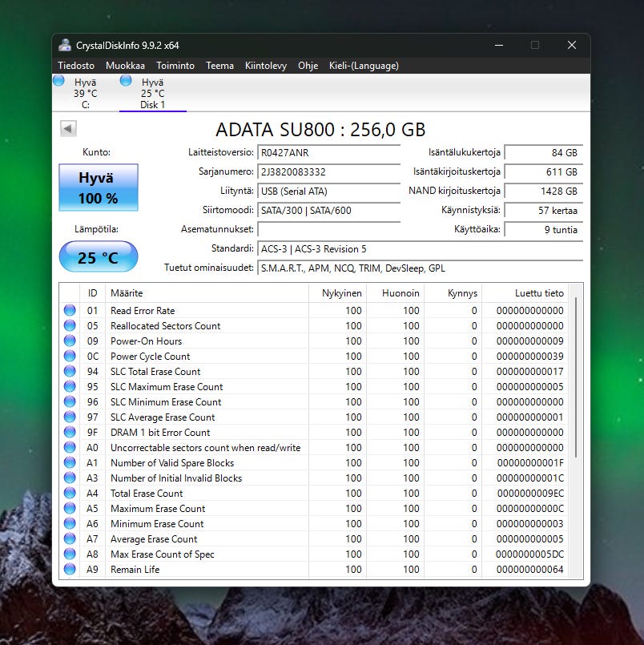
Task: Click the NAND kirjoituskertoja value 1428 GB
Action: [544, 191]
